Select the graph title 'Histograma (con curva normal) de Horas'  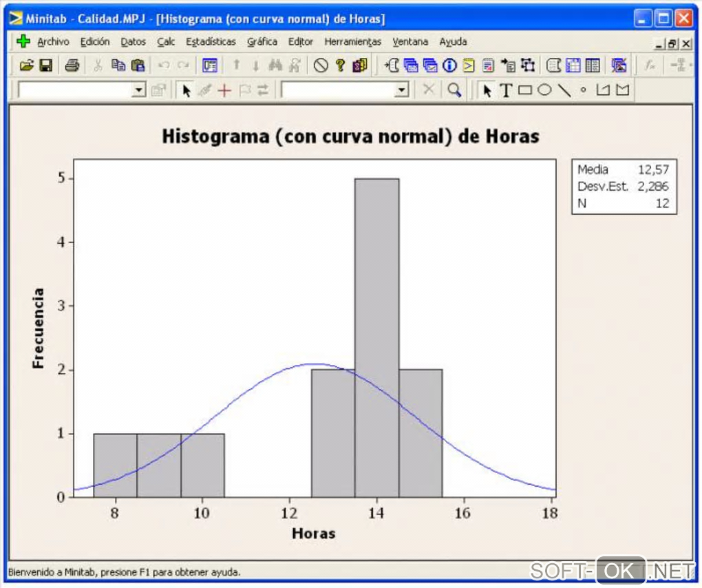coord(350,136)
